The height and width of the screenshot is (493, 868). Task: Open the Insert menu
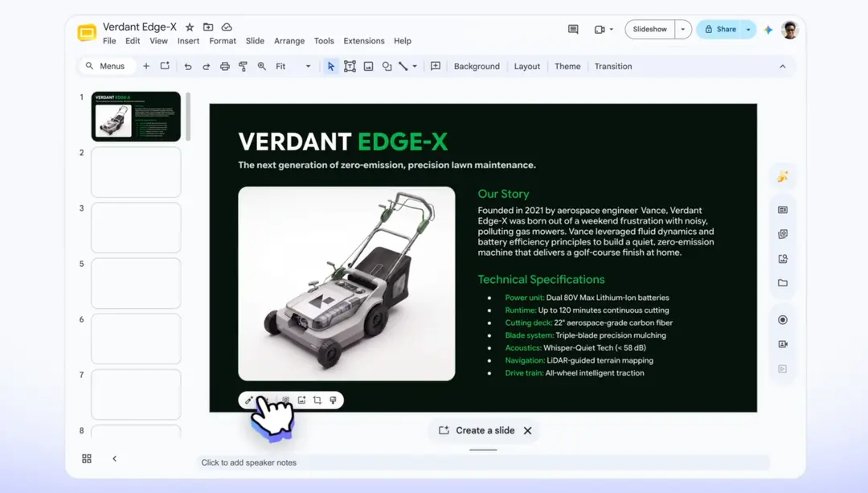click(x=188, y=41)
